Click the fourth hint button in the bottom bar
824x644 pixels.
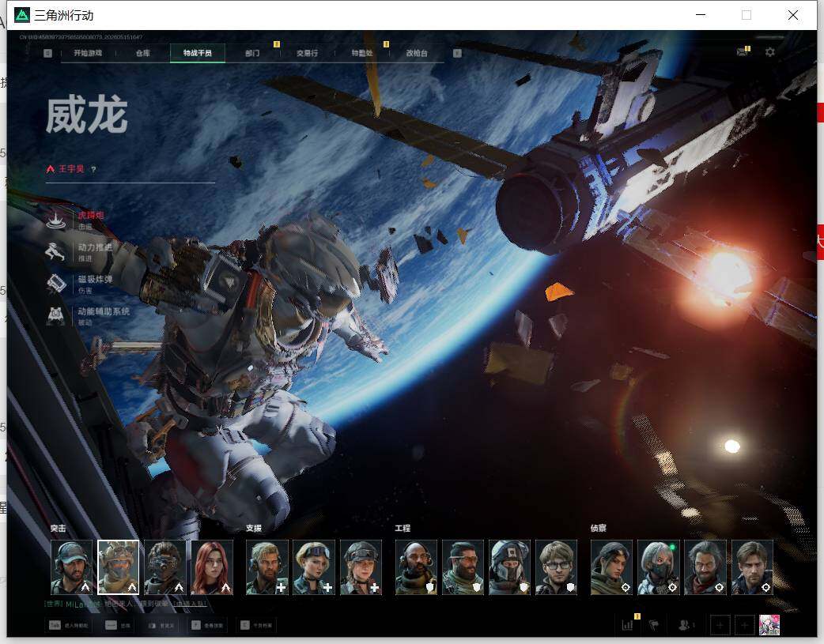(206, 625)
